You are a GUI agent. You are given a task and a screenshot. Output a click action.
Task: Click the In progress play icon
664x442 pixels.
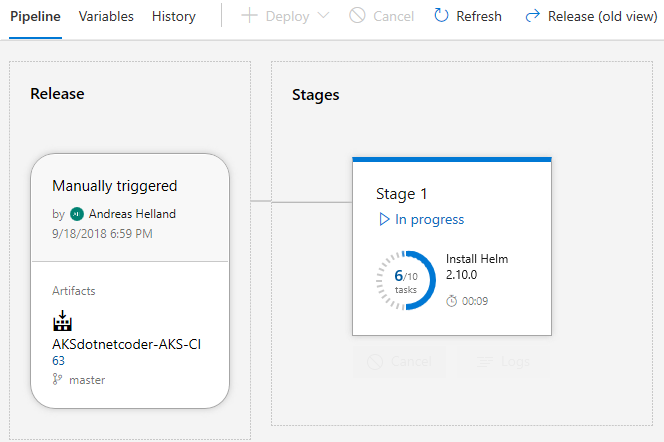point(382,219)
